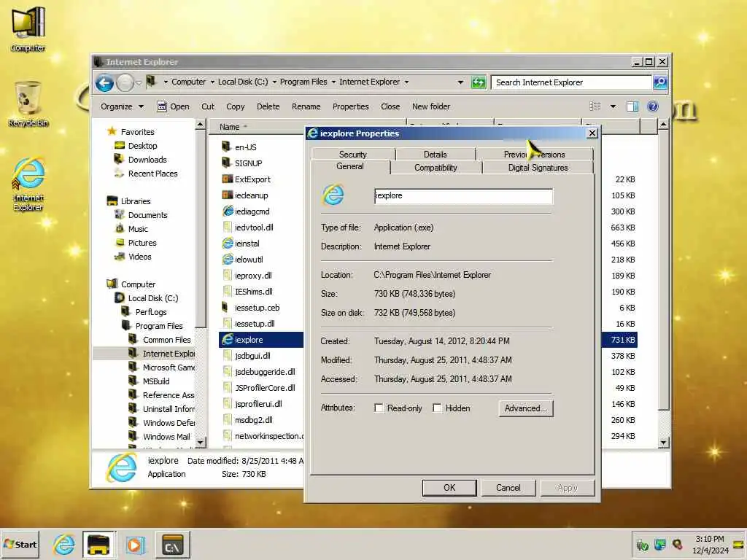
Task: Click the Search Internet Explorer box
Action: pyautogui.click(x=571, y=82)
